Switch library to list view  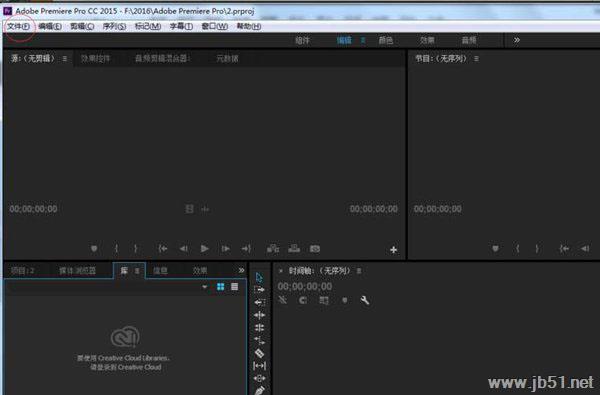pyautogui.click(x=235, y=287)
